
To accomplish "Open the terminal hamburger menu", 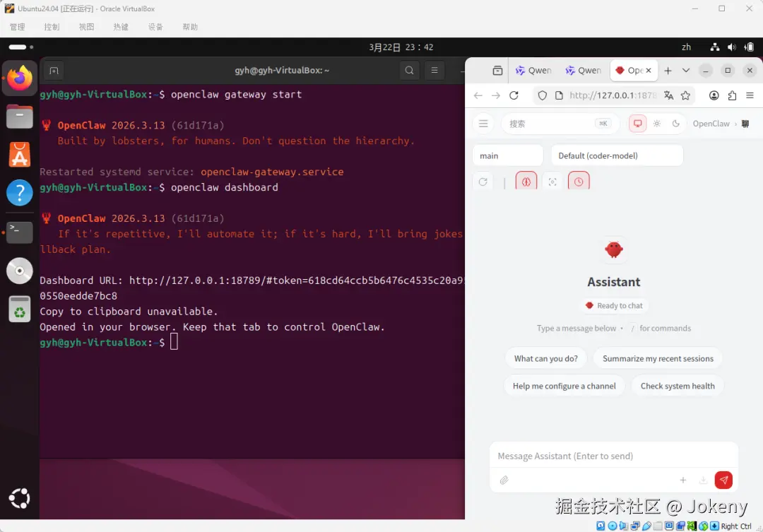I will [434, 71].
